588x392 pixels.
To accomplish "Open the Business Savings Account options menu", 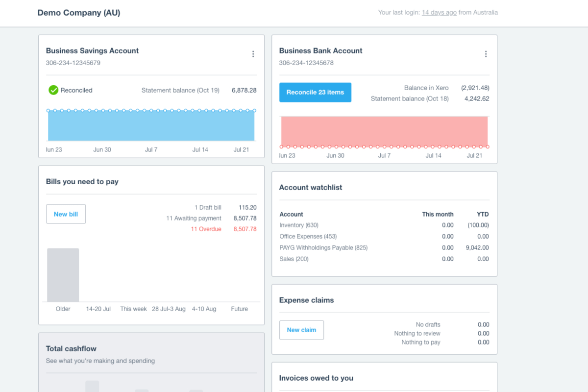I will [253, 54].
